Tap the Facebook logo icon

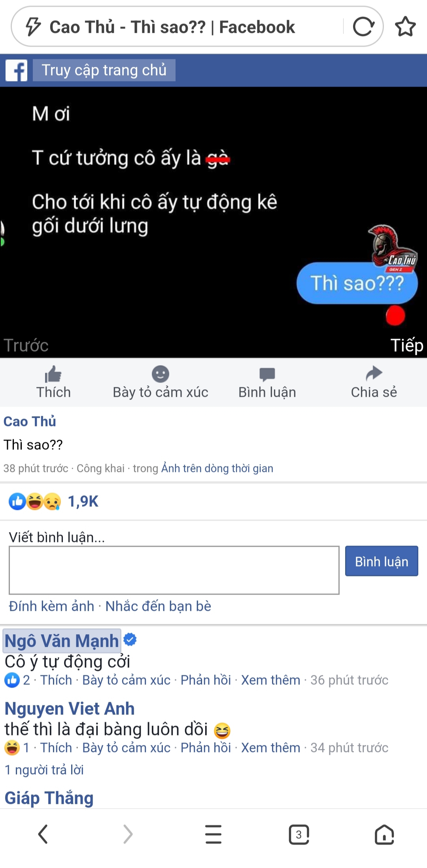coord(17,70)
